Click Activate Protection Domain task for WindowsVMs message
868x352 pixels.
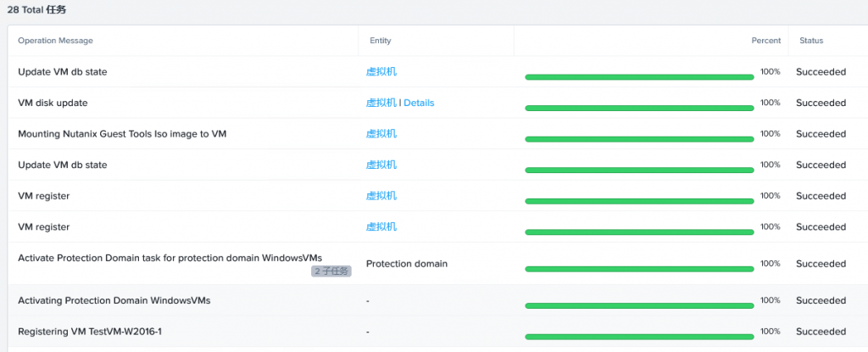(170, 258)
